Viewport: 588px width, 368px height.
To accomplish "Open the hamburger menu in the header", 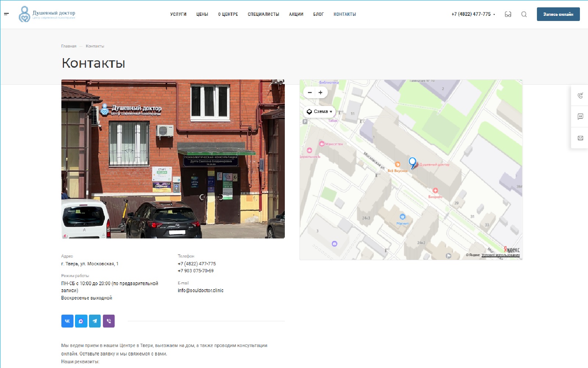I will tap(6, 14).
